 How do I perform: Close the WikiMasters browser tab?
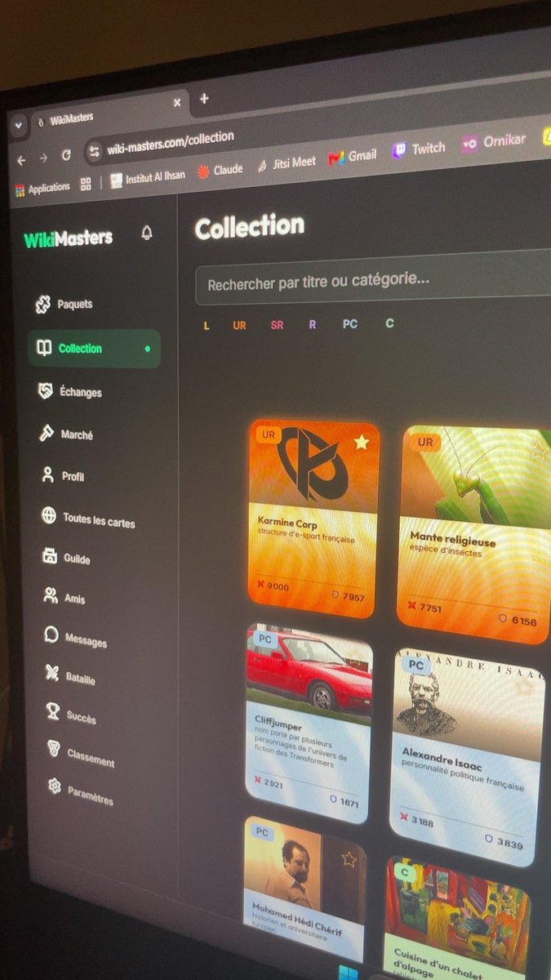click(x=177, y=103)
